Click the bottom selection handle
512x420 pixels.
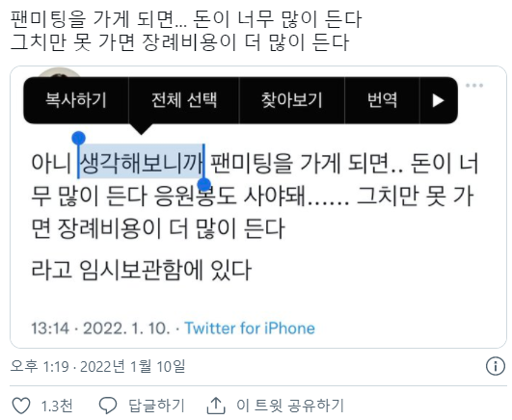click(x=204, y=185)
